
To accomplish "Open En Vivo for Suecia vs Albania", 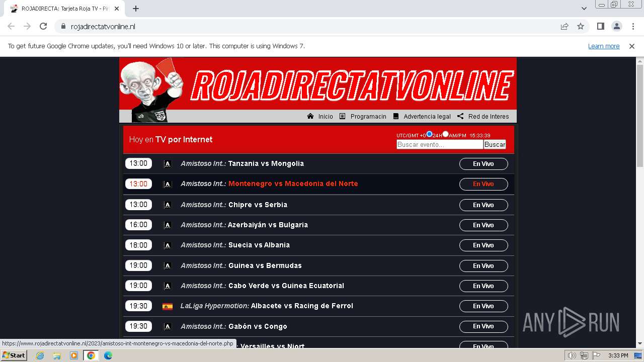I will coord(484,245).
